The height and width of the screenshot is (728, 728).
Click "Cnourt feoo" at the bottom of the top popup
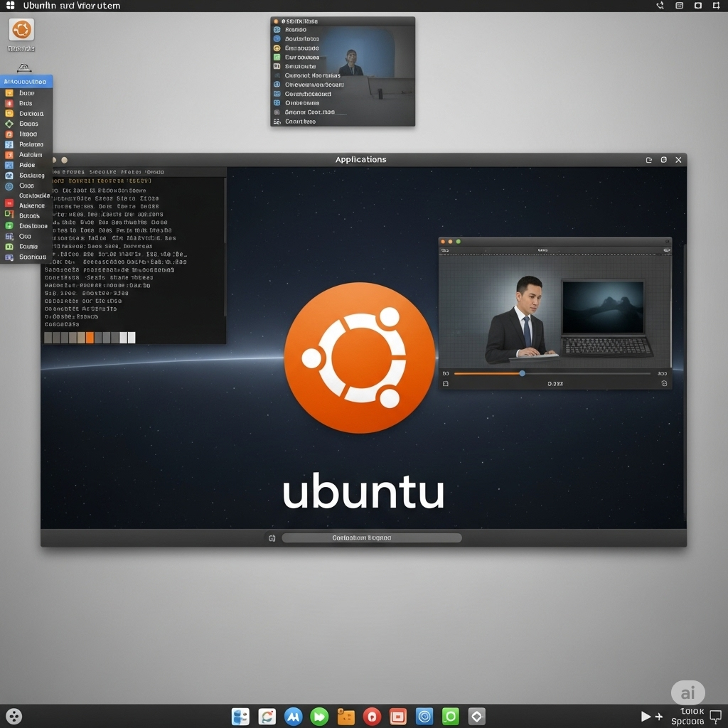click(301, 121)
